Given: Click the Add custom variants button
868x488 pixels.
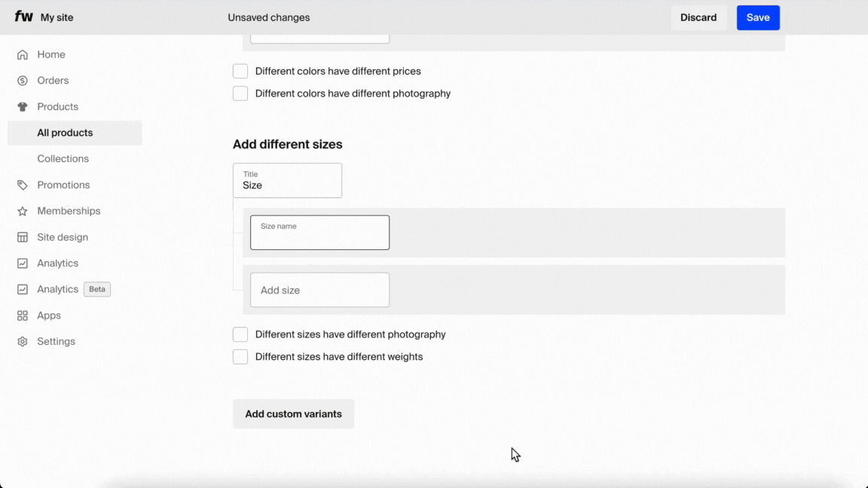Looking at the screenshot, I should tap(293, 413).
